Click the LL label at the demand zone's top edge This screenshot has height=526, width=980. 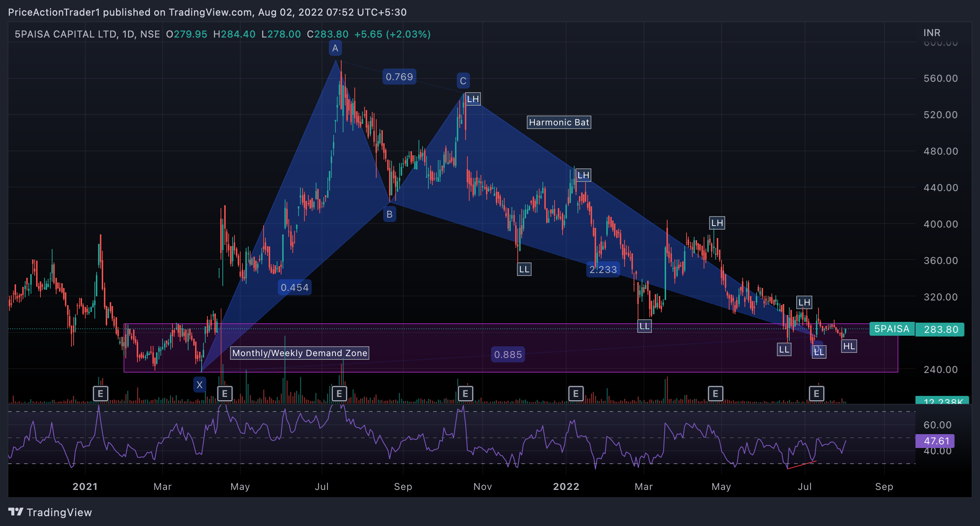(x=645, y=326)
